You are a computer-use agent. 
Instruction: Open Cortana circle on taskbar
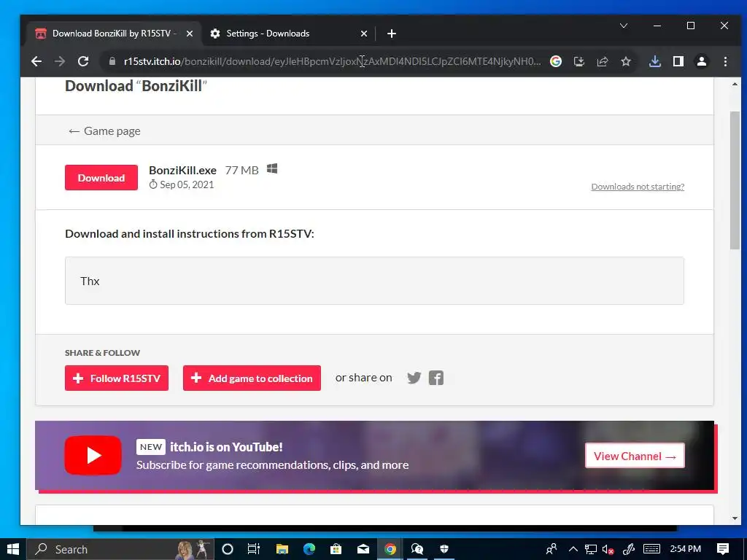(228, 549)
